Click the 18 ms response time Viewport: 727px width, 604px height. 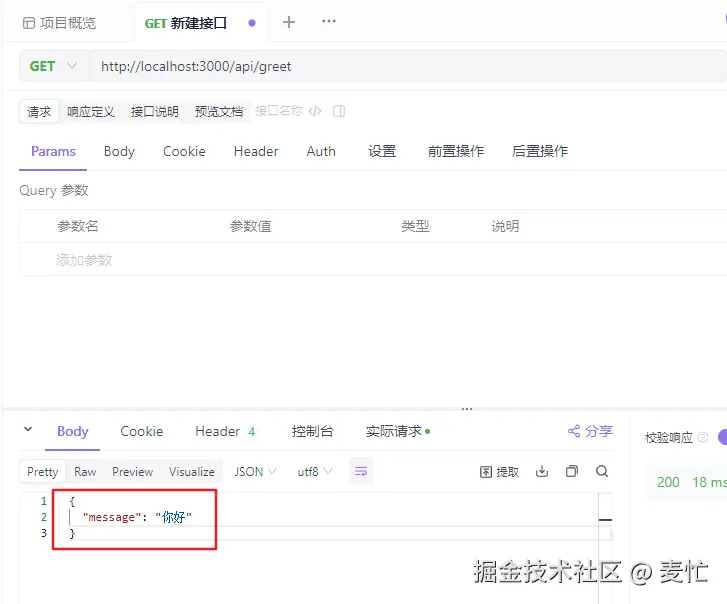click(709, 482)
